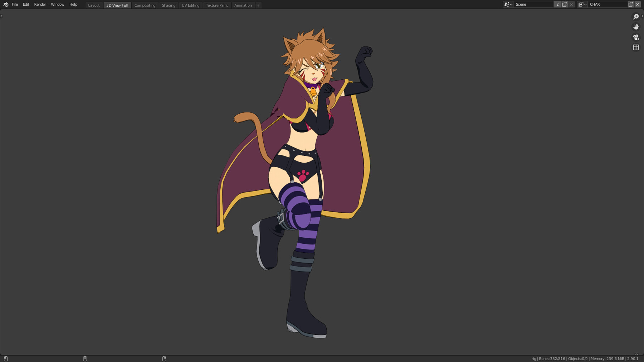Create a new scene with the duplicate icon
Viewport: 644px width, 362px height.
(565, 4)
